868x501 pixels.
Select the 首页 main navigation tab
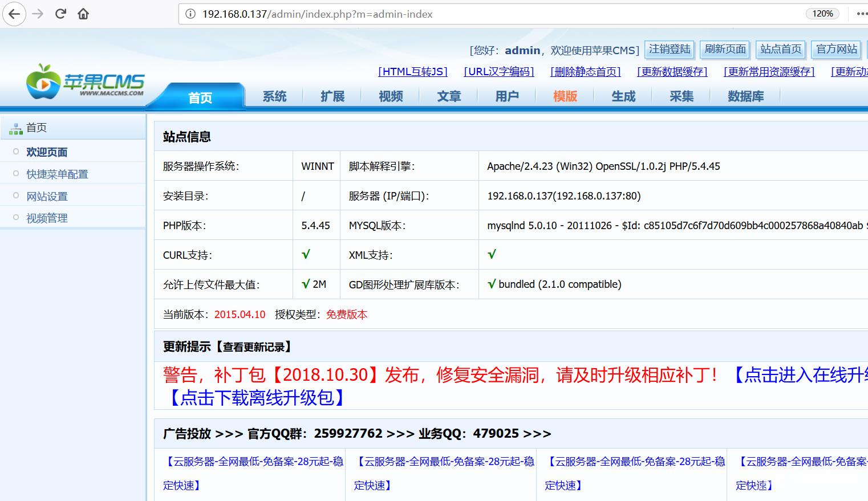click(200, 97)
